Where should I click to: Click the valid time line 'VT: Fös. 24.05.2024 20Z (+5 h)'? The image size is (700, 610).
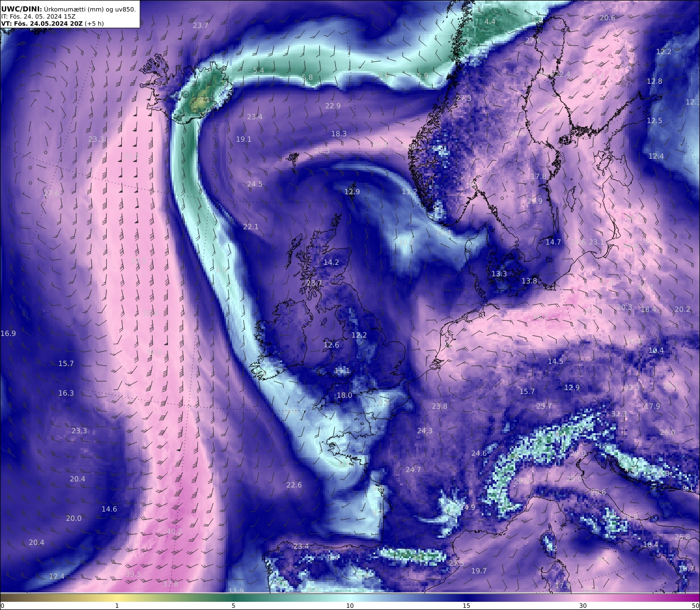(x=52, y=24)
